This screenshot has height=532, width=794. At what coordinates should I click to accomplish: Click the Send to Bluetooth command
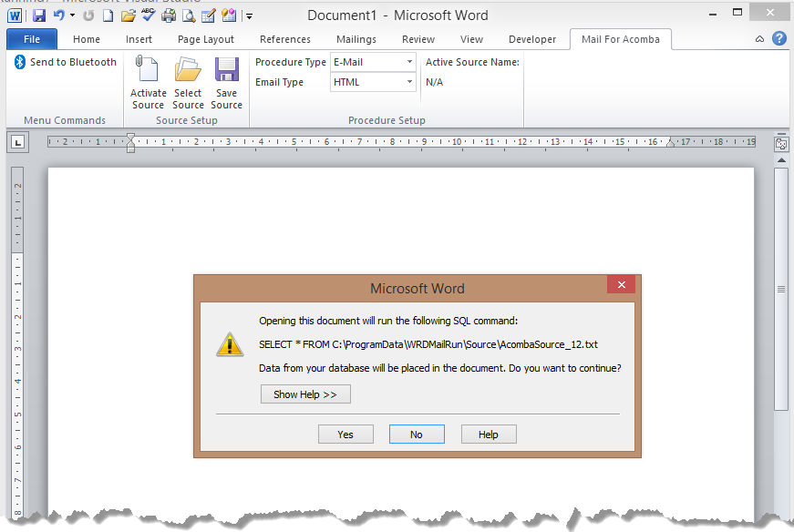(66, 62)
